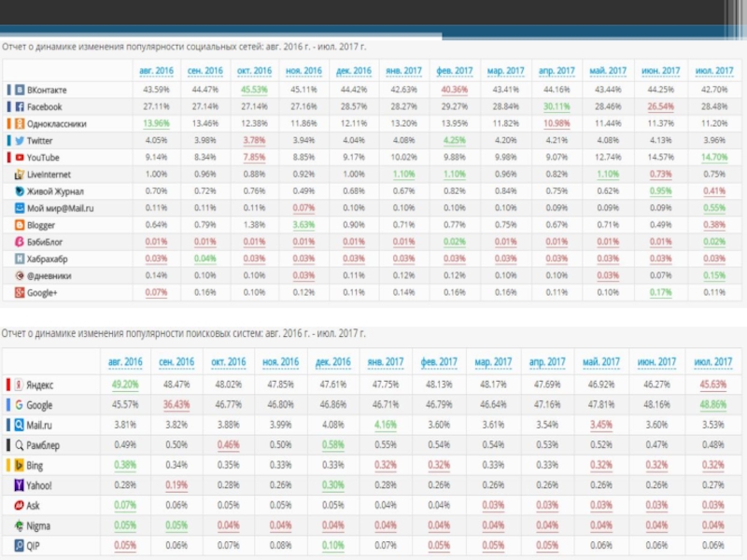Select the Blogger orange icon
The width and height of the screenshot is (747, 560).
(18, 225)
